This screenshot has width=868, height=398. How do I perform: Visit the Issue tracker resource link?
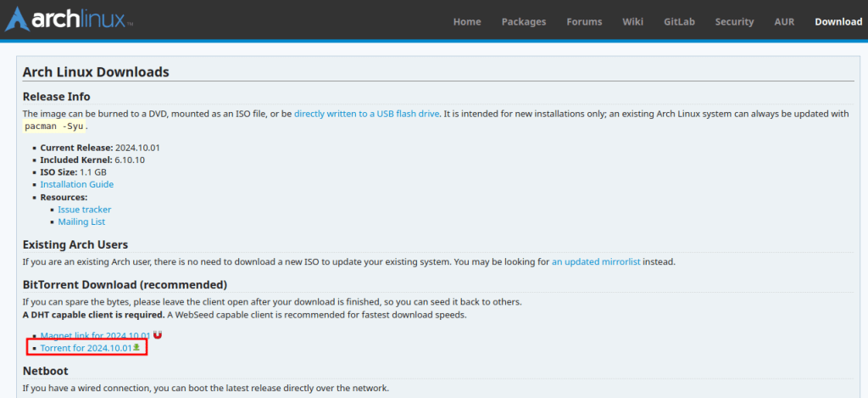84,209
